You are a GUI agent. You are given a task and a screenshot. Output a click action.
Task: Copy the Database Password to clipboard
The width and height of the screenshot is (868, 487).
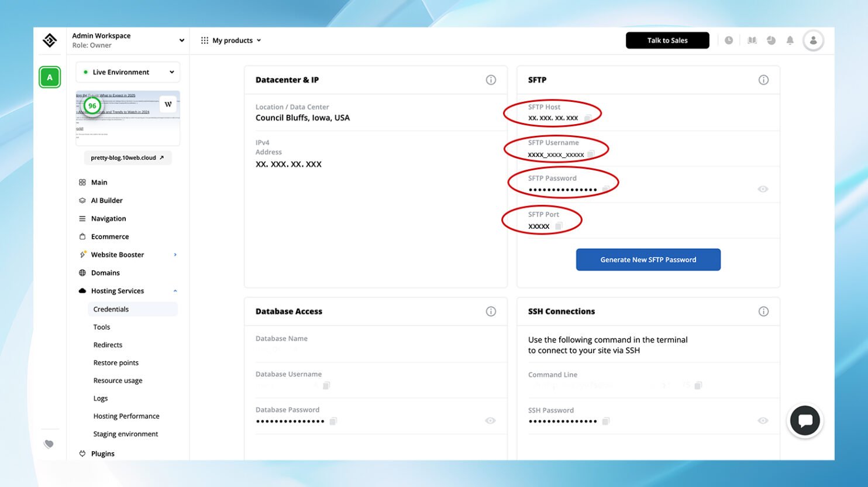click(x=333, y=421)
